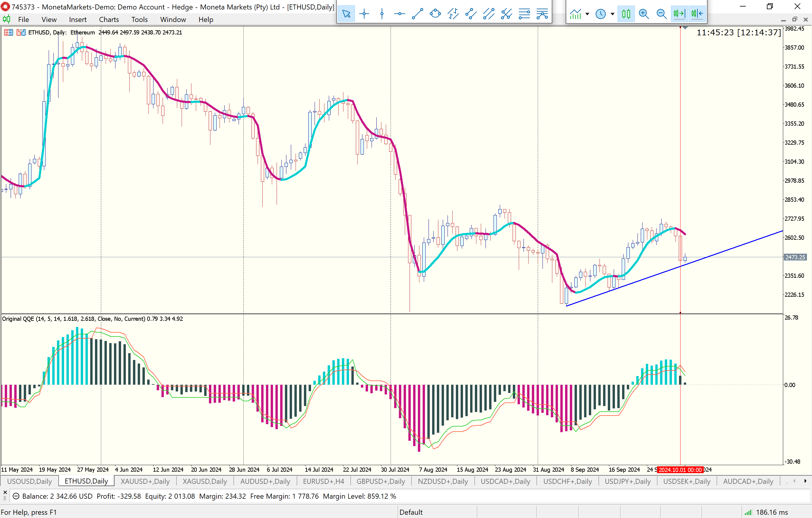Select the Fibonacci retracement tool
Viewport: 812px width, 518px height.
(x=524, y=14)
